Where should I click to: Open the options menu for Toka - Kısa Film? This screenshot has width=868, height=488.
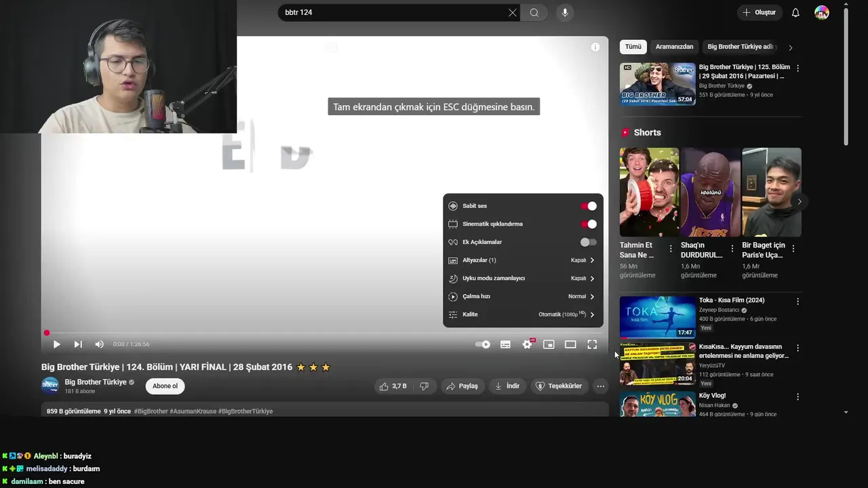pos(797,301)
